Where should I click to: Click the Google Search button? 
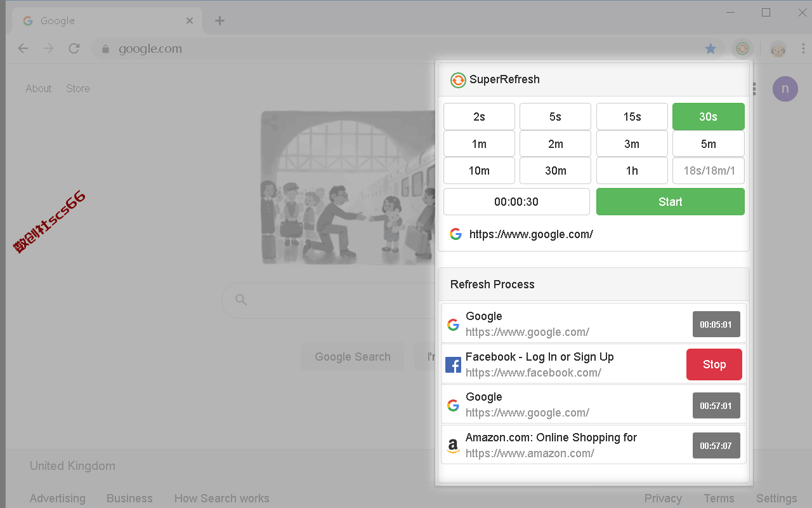tap(353, 357)
